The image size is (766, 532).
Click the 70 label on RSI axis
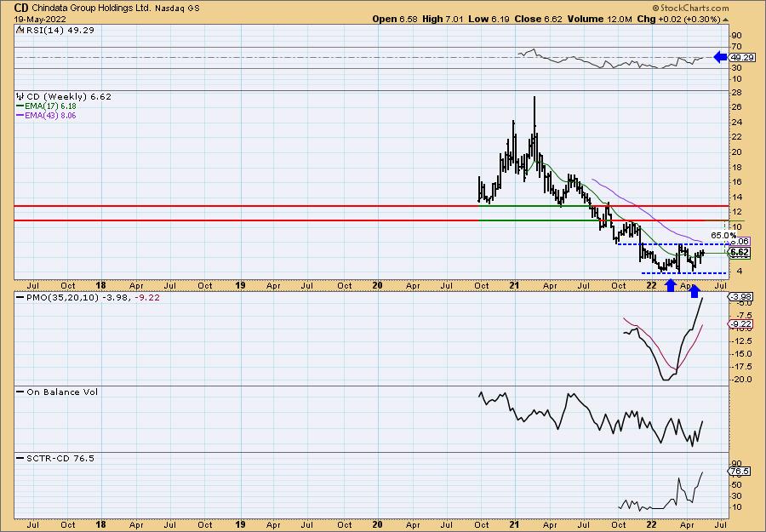pyautogui.click(x=736, y=47)
